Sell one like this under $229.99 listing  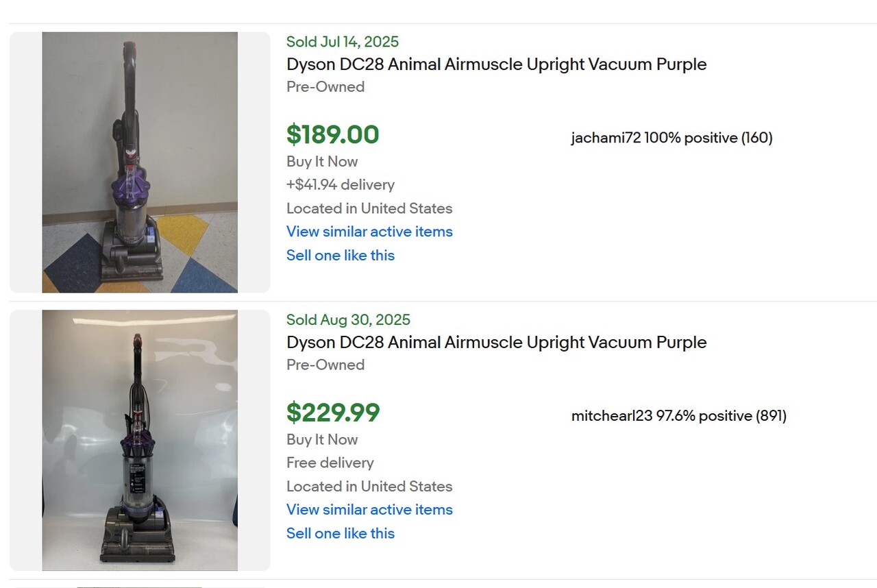click(x=341, y=533)
